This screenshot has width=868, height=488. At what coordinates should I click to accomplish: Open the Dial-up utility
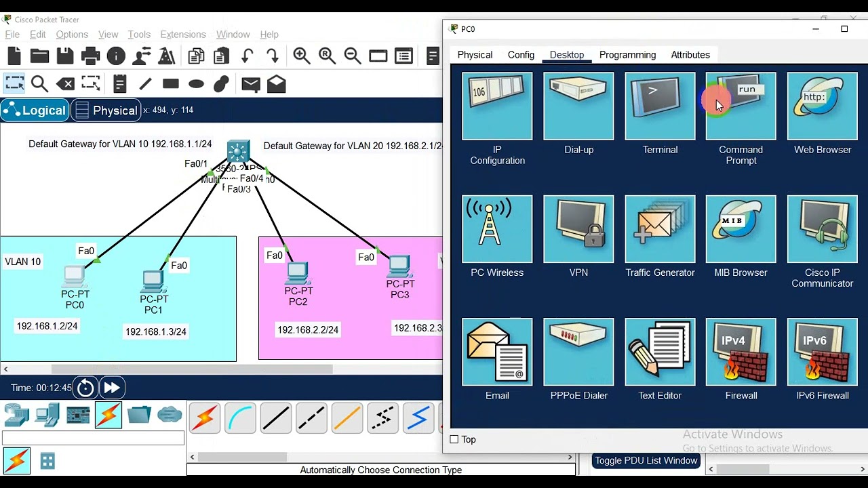point(578,106)
